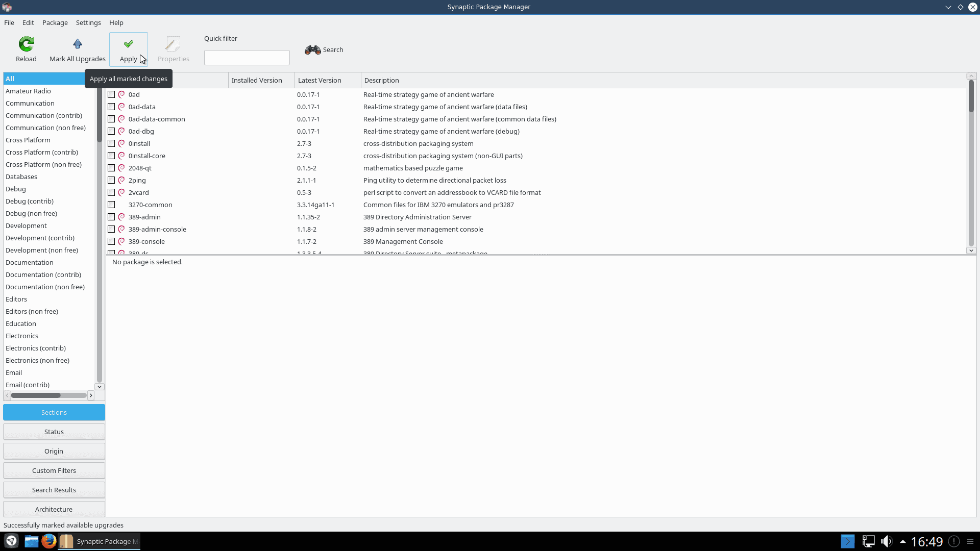Apply all marked changes
980x551 pixels.
click(129, 49)
